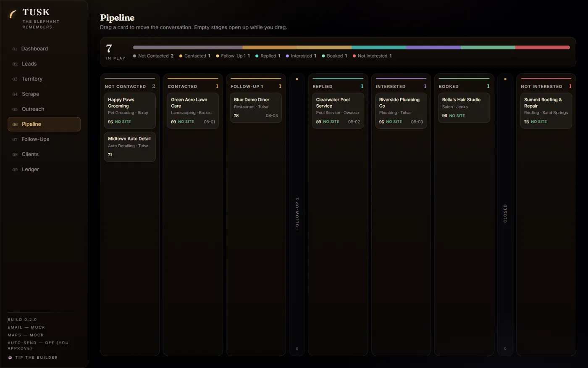Click NO SITE tag on Happy Paws card
Screen dimensions: 588x368
(123, 122)
